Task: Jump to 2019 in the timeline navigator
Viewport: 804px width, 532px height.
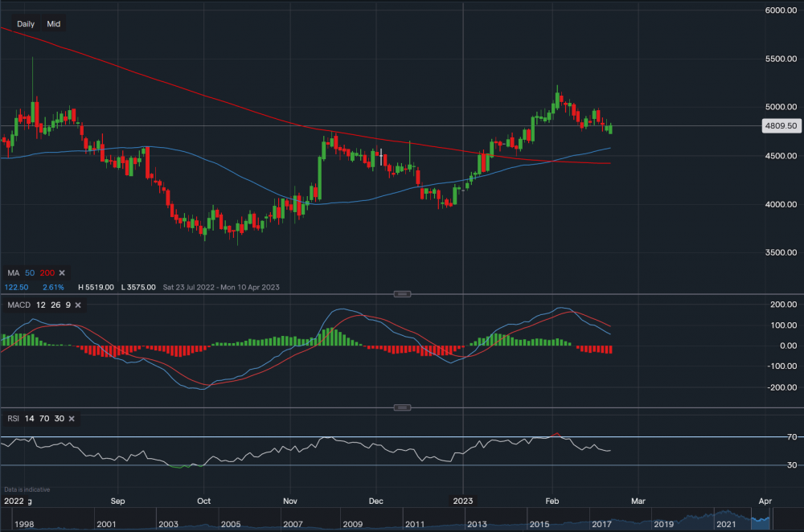Action: pos(664,524)
